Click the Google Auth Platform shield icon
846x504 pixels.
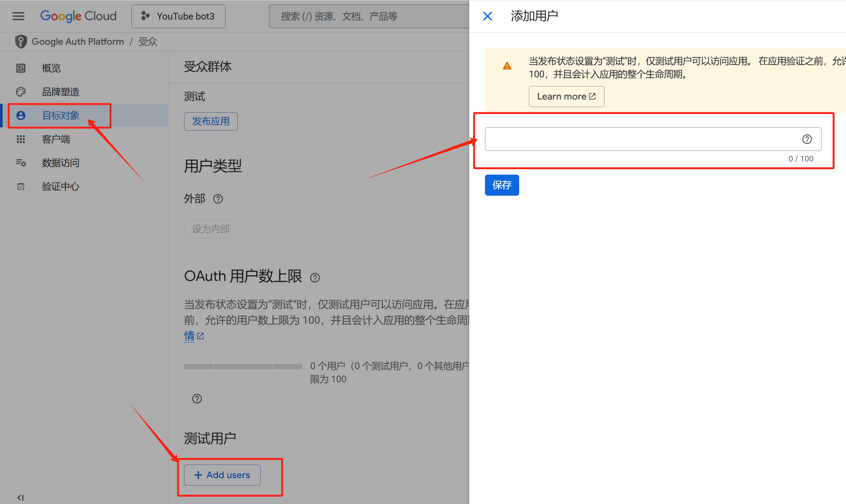tap(21, 41)
